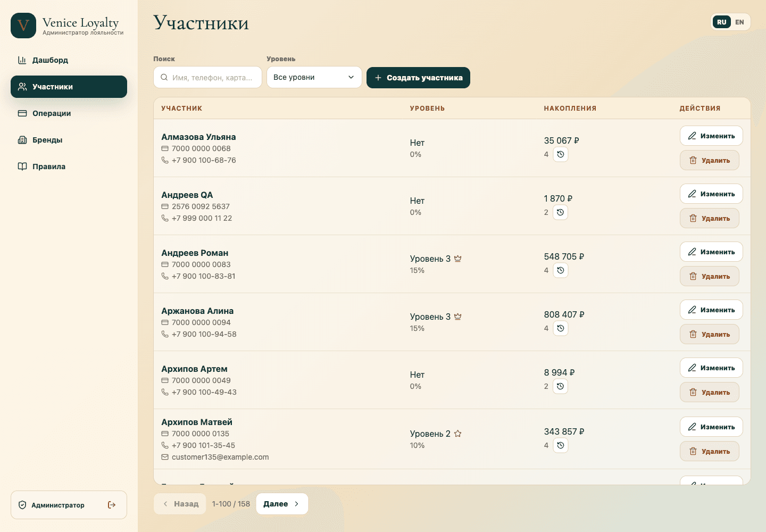Click Удалить for Андреев QA
The height and width of the screenshot is (532, 766).
point(710,218)
